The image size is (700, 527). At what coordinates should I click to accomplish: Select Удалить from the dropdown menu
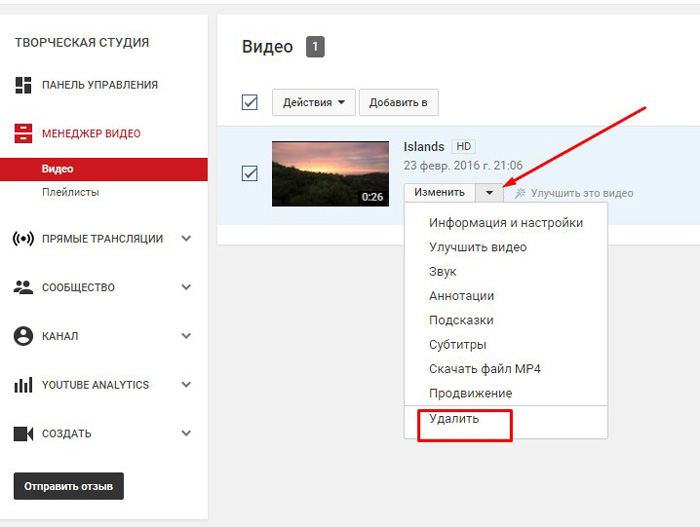[x=454, y=419]
